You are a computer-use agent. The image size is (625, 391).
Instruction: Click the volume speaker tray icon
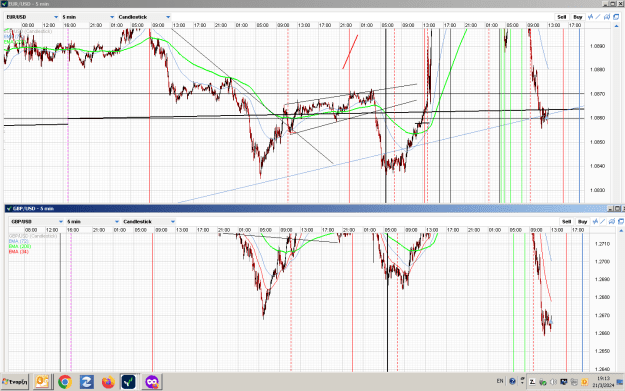coord(553,382)
